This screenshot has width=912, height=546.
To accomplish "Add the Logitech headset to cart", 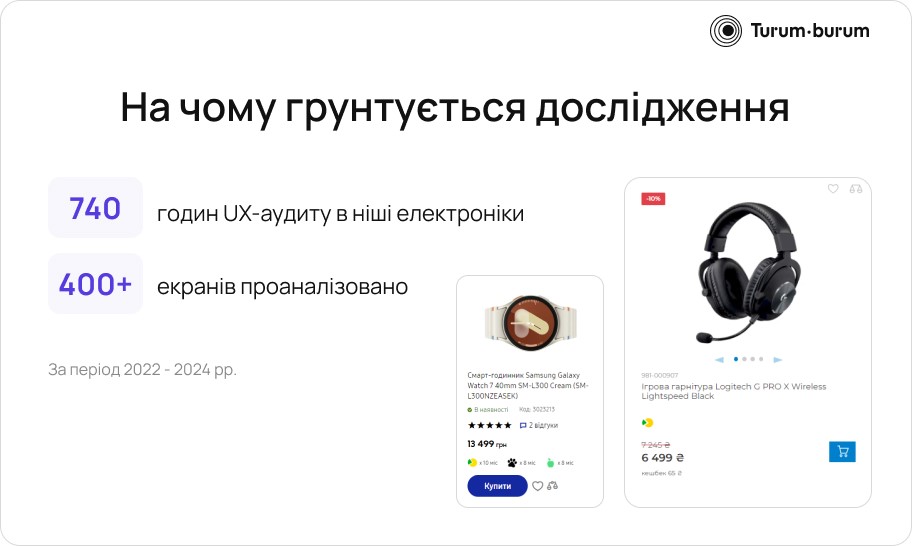I will [842, 451].
